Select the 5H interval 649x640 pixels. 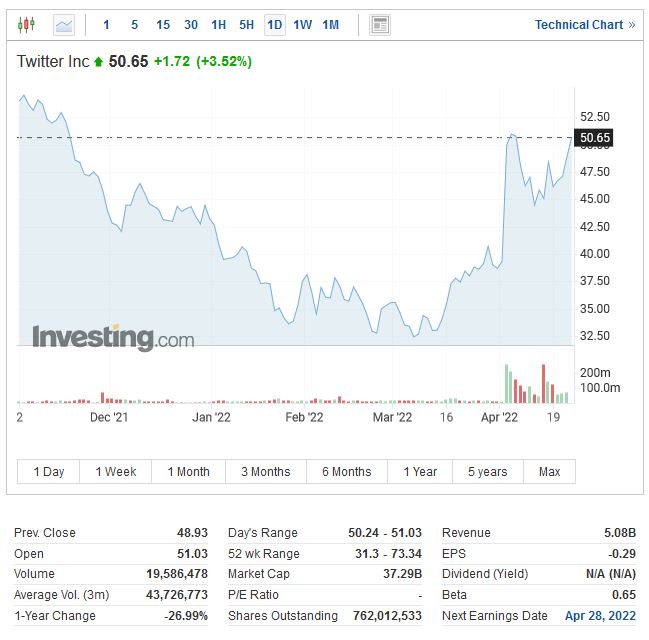coord(246,24)
